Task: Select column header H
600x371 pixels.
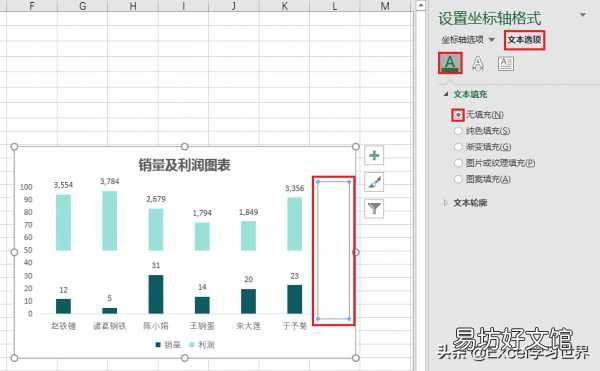Action: pos(133,6)
